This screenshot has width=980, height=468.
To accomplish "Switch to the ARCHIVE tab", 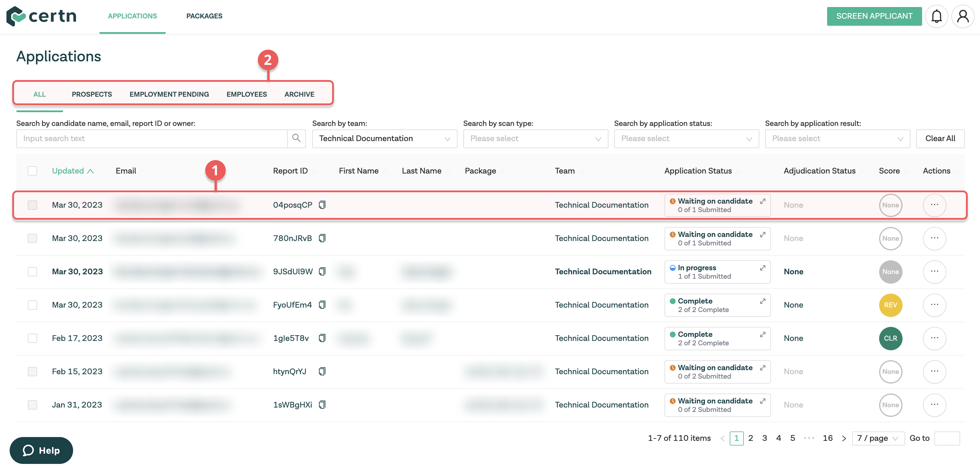I will click(x=299, y=94).
